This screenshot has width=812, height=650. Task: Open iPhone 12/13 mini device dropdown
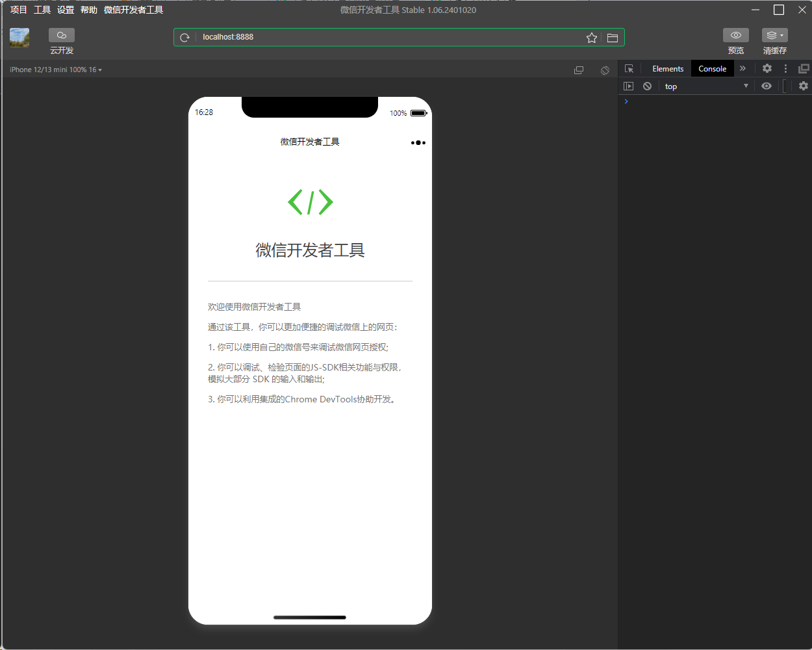[56, 70]
